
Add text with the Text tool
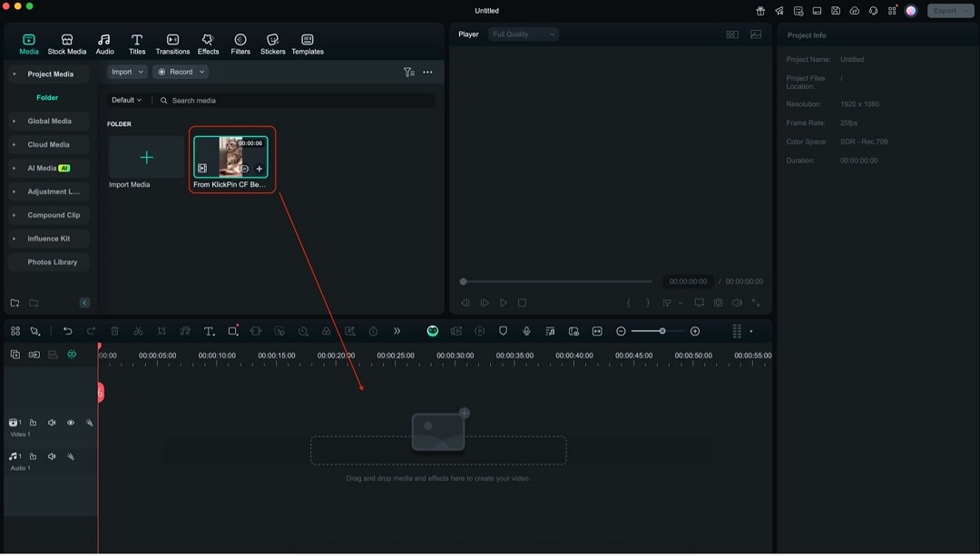pyautogui.click(x=209, y=332)
